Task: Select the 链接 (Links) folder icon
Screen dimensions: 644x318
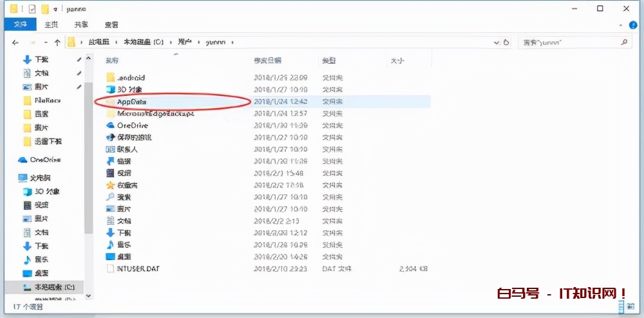Action: pyautogui.click(x=110, y=161)
